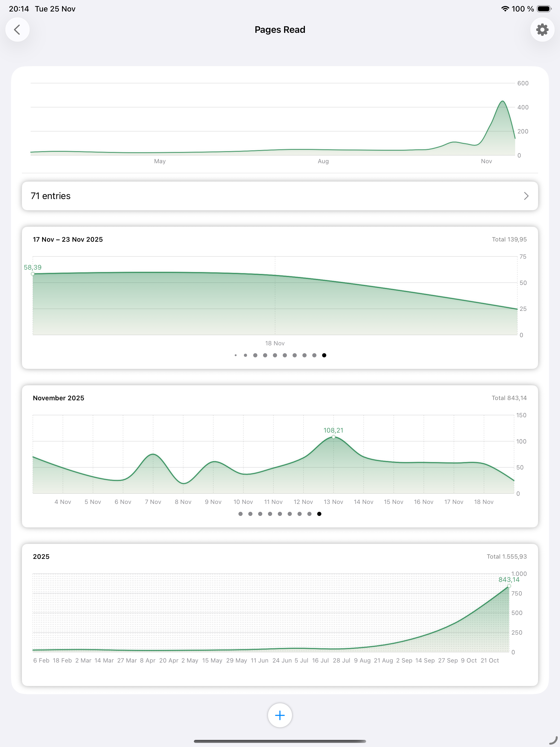Select the last page dot of weekly chart
560x747 pixels.
(x=324, y=355)
